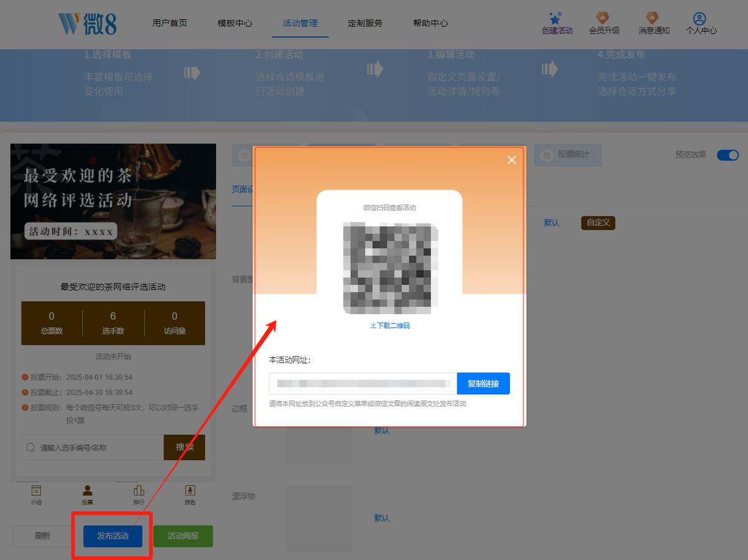Image resolution: width=748 pixels, height=560 pixels.
Task: Open the 排行 ranking icon
Action: pyautogui.click(x=139, y=491)
